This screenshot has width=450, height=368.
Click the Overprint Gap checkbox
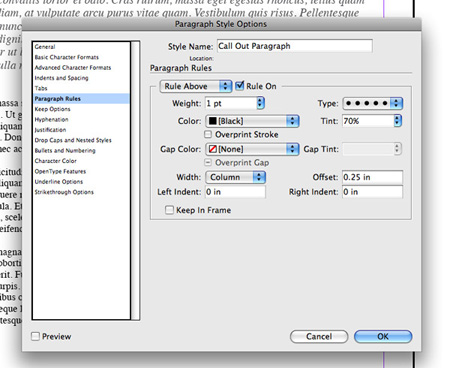(x=208, y=162)
